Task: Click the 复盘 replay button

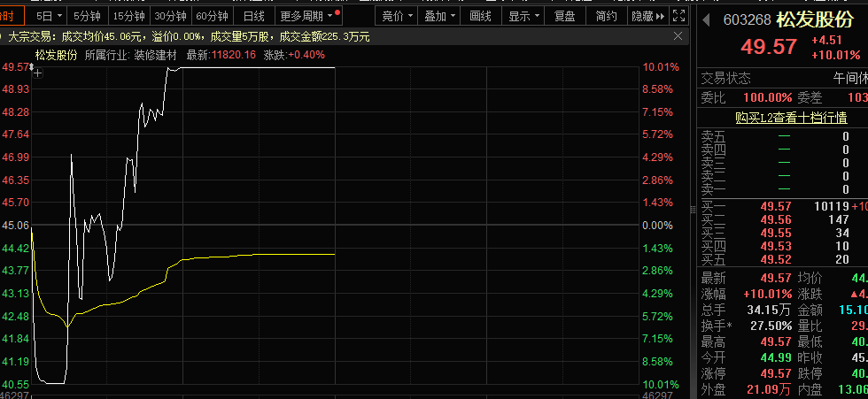Action: click(x=564, y=16)
